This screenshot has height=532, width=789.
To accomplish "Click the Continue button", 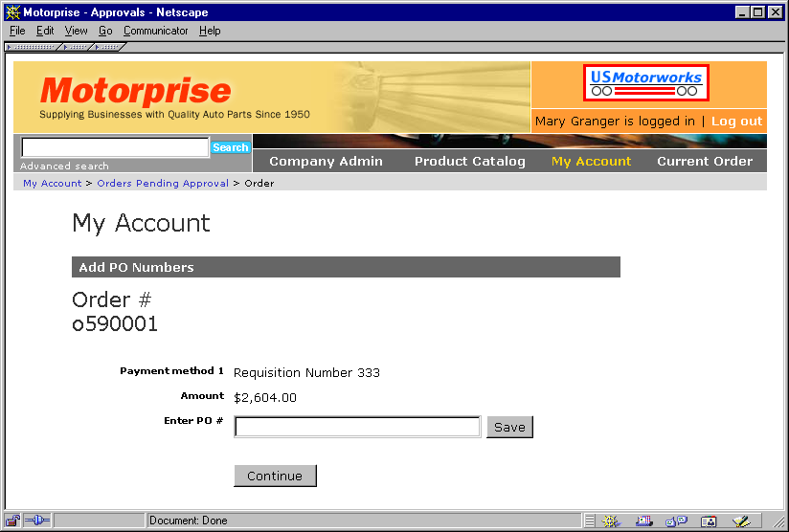I will 275,476.
